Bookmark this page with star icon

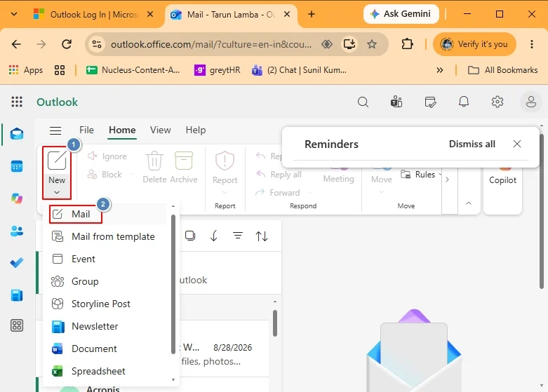pyautogui.click(x=372, y=44)
